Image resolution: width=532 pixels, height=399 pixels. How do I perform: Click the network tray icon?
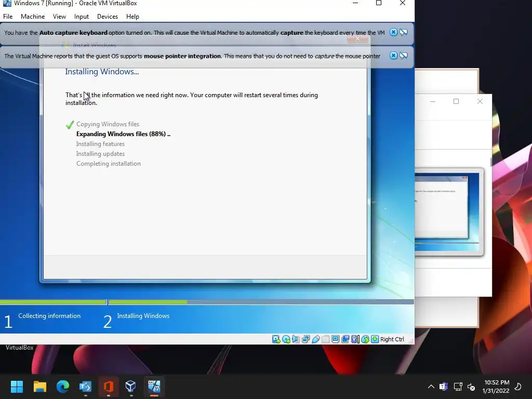click(458, 387)
